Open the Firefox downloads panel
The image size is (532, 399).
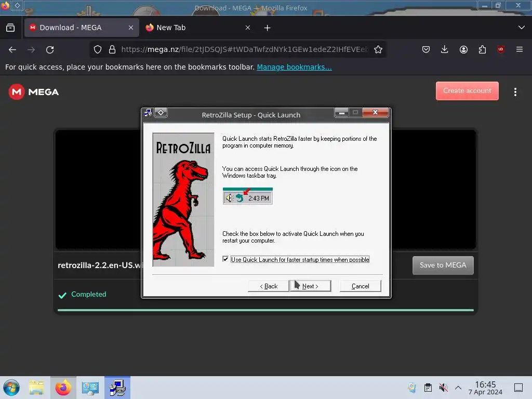[x=445, y=49]
